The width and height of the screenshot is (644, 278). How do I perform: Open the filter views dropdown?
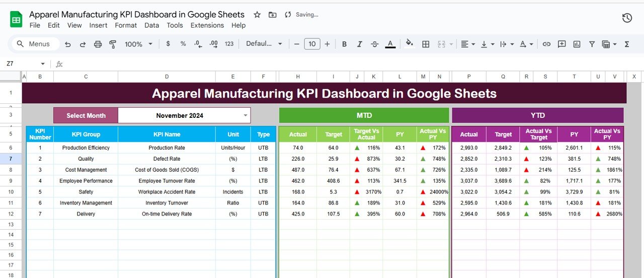[x=609, y=44]
